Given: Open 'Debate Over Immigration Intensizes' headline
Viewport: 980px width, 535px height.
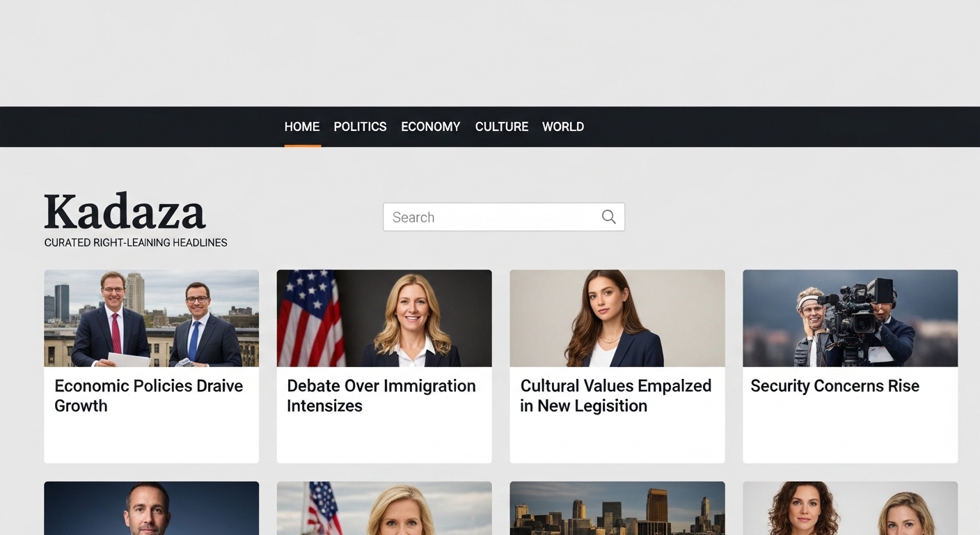Looking at the screenshot, I should point(381,396).
